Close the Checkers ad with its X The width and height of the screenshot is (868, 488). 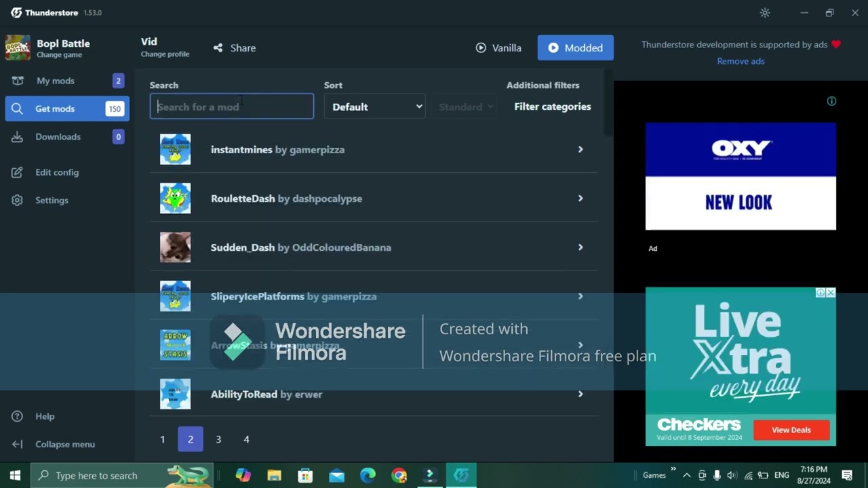click(831, 293)
